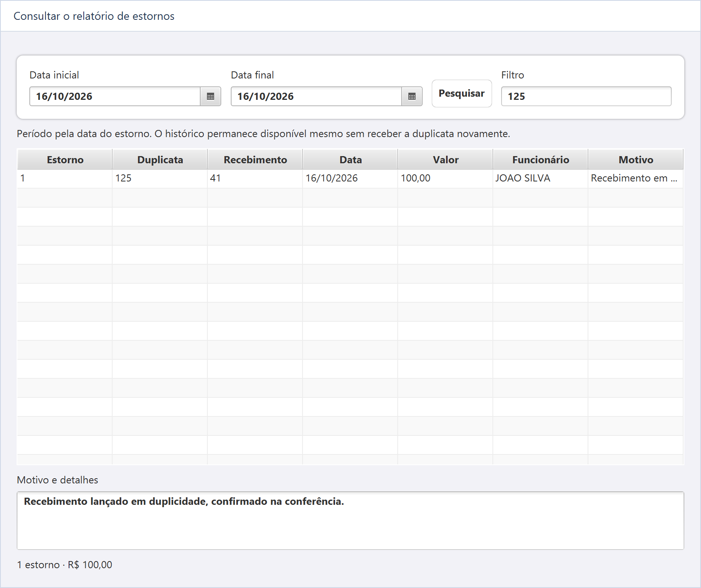The width and height of the screenshot is (701, 588).
Task: Sort by the Recebimento column header
Action: pos(255,160)
